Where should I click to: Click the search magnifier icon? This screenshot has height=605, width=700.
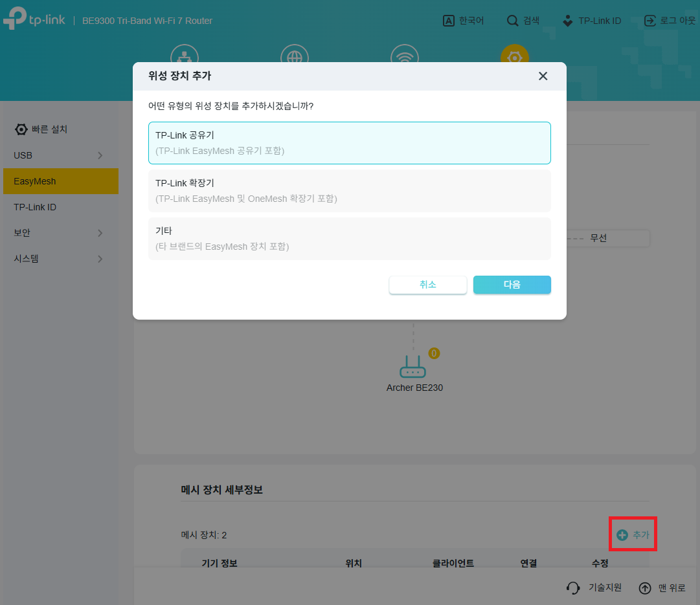click(x=512, y=21)
